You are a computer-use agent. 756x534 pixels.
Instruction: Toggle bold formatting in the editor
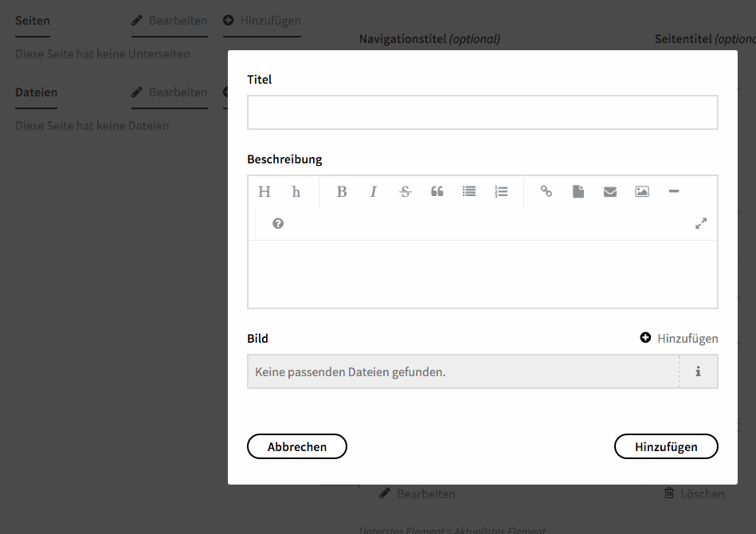tap(342, 191)
